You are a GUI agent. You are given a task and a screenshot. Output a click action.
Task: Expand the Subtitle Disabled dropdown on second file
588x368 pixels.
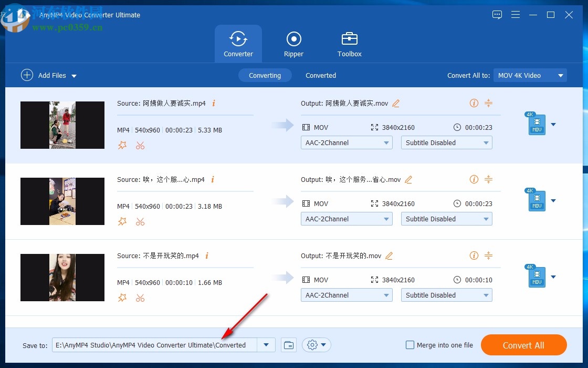coord(446,219)
